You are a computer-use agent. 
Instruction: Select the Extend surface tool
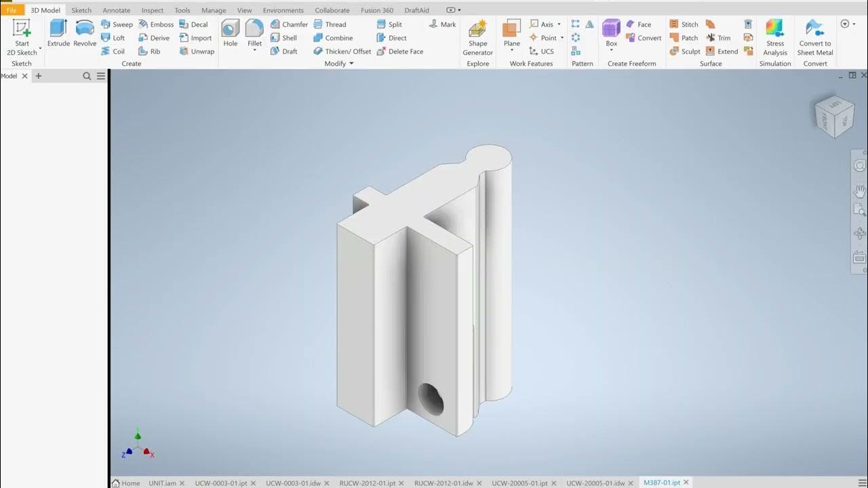pyautogui.click(x=722, y=52)
